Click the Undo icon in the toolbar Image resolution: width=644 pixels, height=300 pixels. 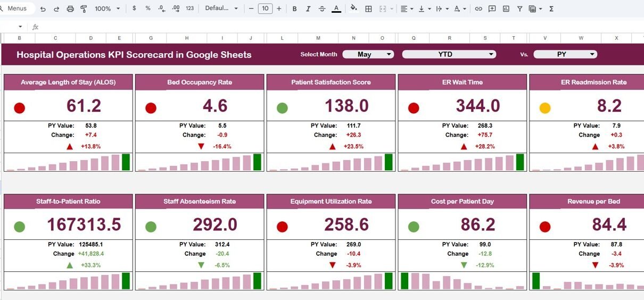tap(43, 9)
